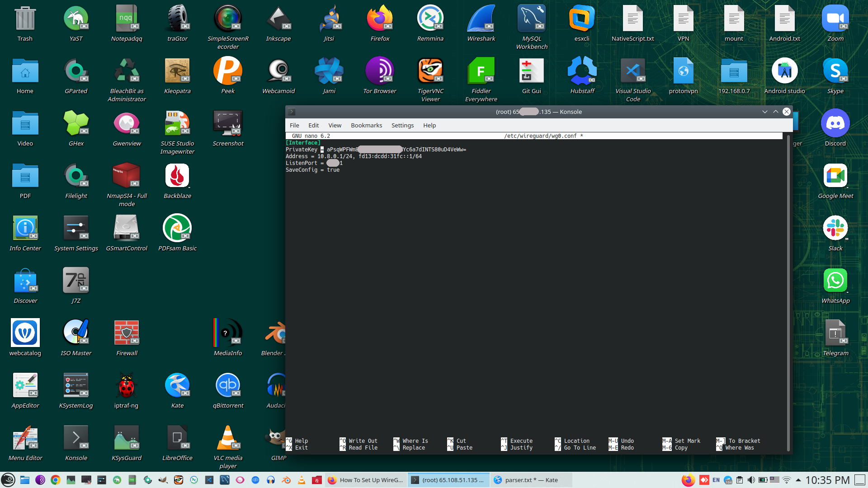Click the FileZilla icon in taskbar

pyautogui.click(x=317, y=480)
